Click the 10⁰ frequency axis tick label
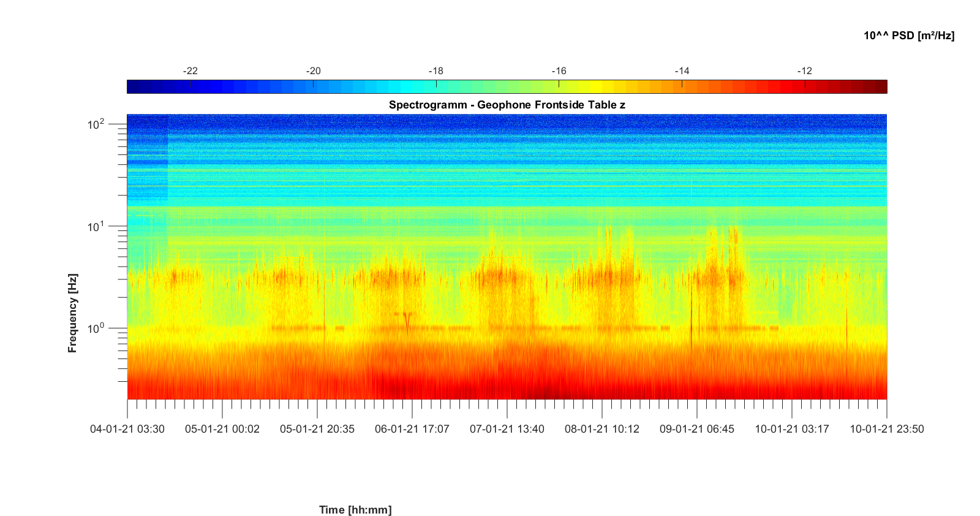 click(96, 328)
